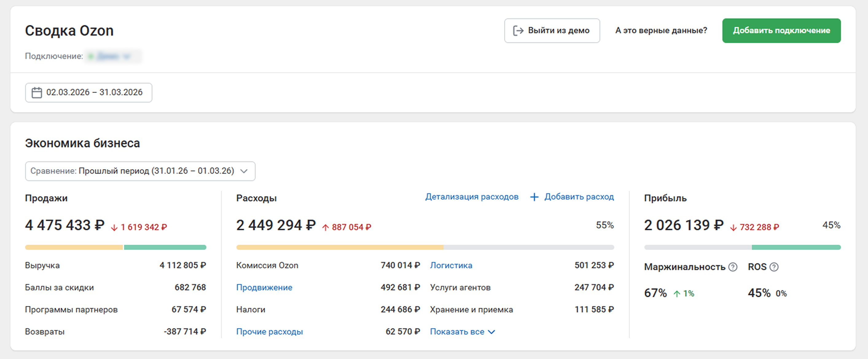
Task: Open the Логистика expense link
Action: pyautogui.click(x=451, y=265)
